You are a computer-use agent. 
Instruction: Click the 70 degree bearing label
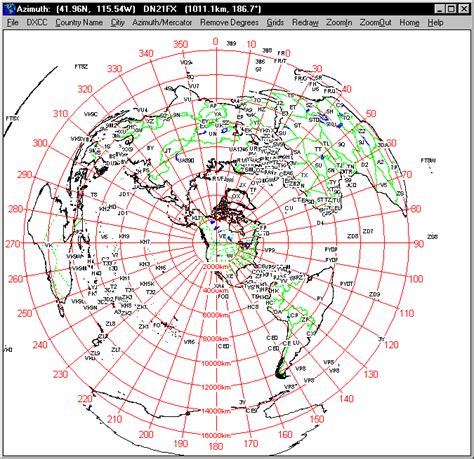(407, 175)
